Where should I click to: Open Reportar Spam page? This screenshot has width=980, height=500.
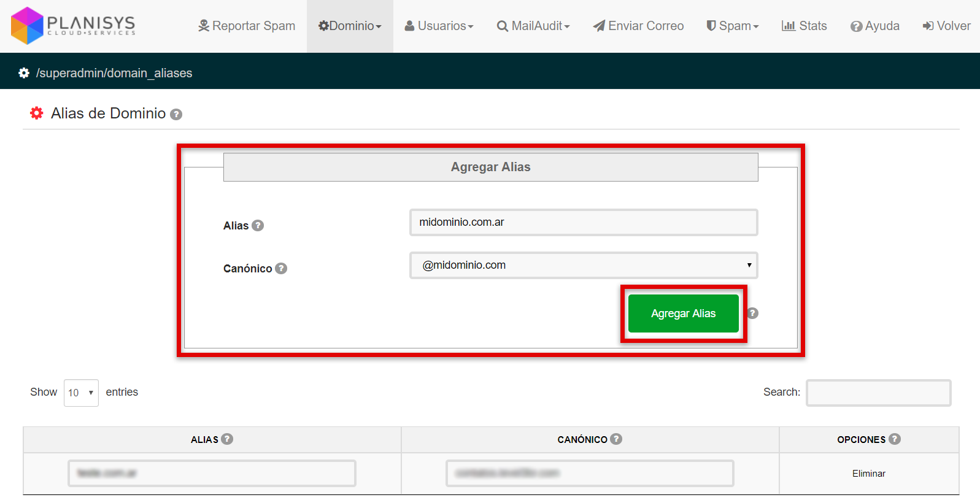pyautogui.click(x=247, y=26)
